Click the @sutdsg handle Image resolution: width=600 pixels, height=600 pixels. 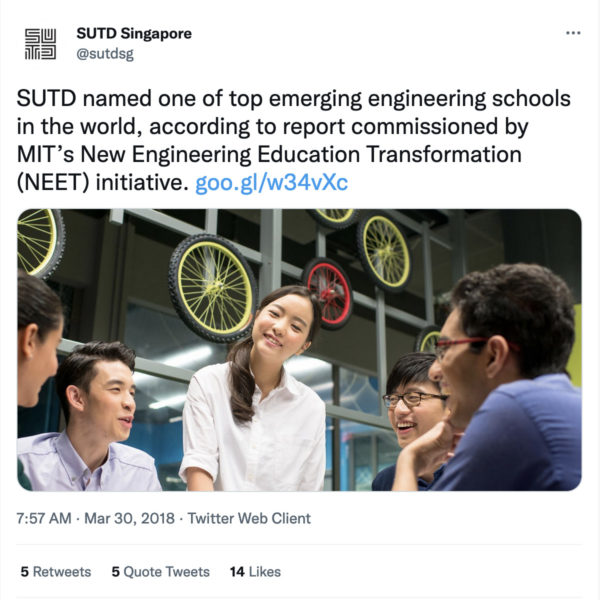pyautogui.click(x=105, y=54)
